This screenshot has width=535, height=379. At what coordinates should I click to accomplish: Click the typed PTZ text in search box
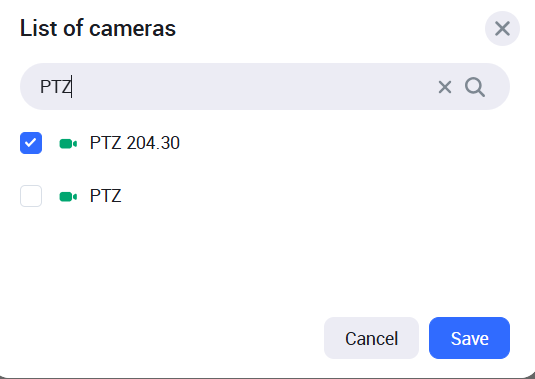coord(56,87)
